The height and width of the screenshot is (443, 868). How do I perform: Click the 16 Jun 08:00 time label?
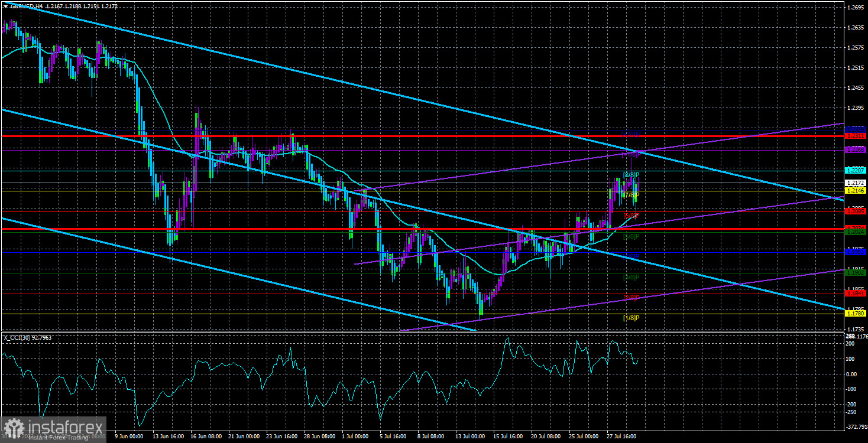click(205, 437)
